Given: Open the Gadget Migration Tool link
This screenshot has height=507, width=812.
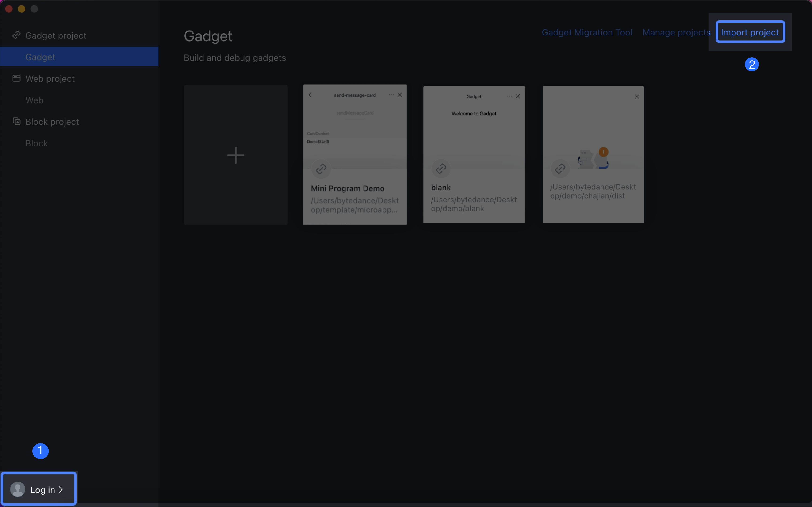Looking at the screenshot, I should point(587,32).
